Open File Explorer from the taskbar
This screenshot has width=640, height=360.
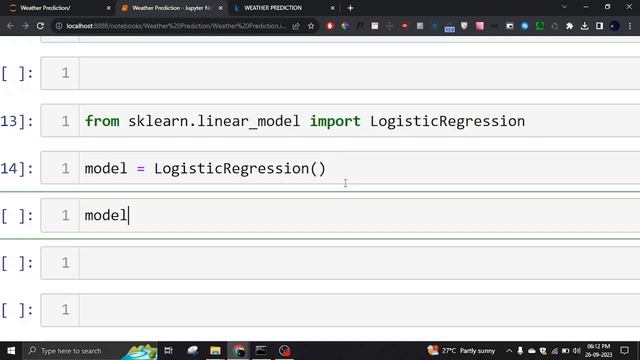click(x=215, y=351)
